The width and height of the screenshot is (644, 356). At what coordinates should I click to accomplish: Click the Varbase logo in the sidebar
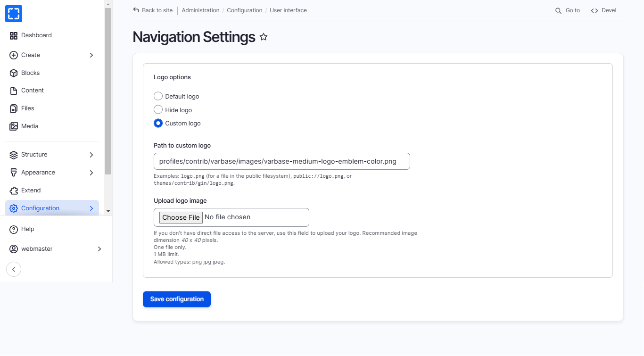[14, 14]
